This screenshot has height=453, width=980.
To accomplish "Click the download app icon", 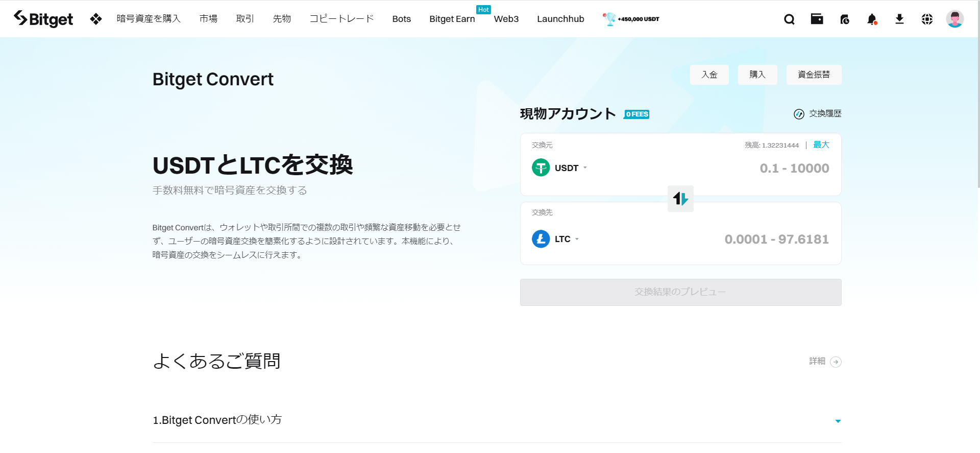I will pyautogui.click(x=899, y=19).
